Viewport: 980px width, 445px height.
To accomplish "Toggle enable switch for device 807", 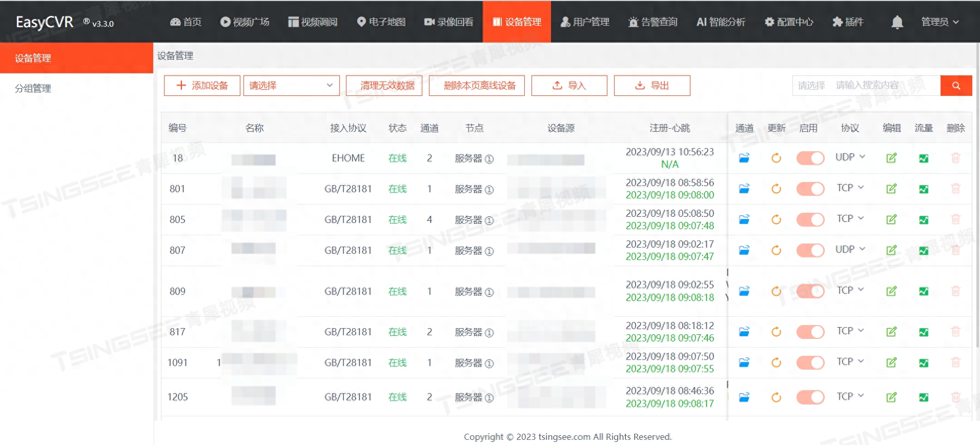I will [810, 250].
